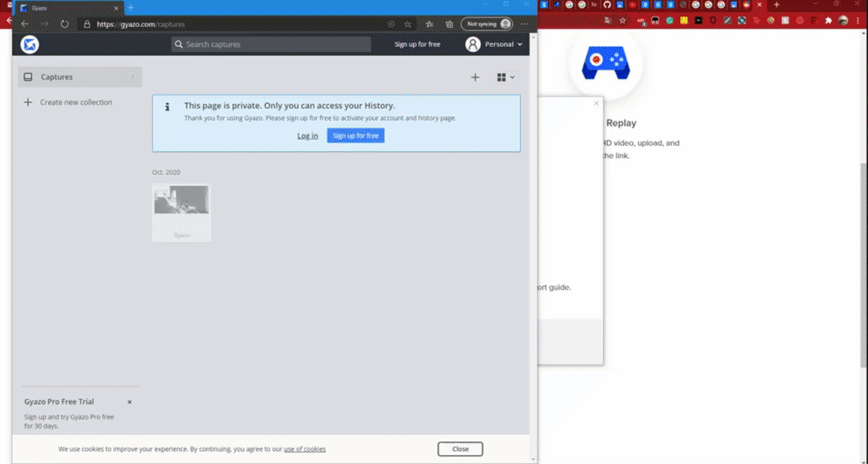Reload the Gyazo page in Edge

coord(65,23)
